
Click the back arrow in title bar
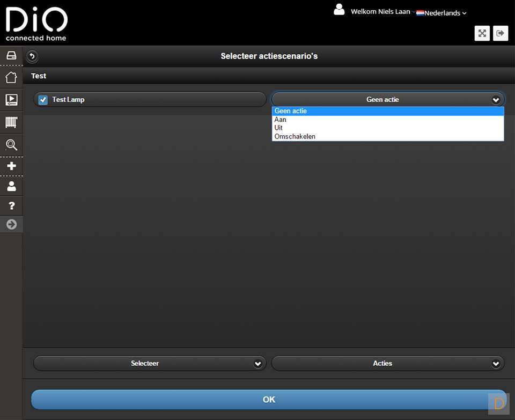32,56
